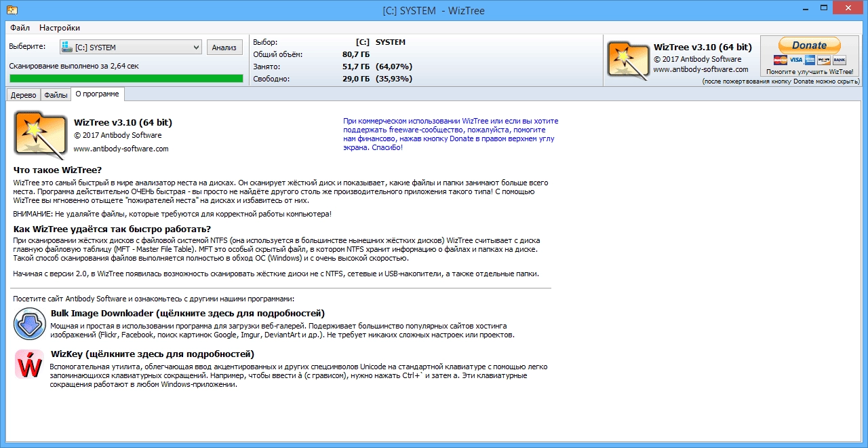Open the Настройки menu
Image resolution: width=868 pixels, height=448 pixels.
(60, 28)
